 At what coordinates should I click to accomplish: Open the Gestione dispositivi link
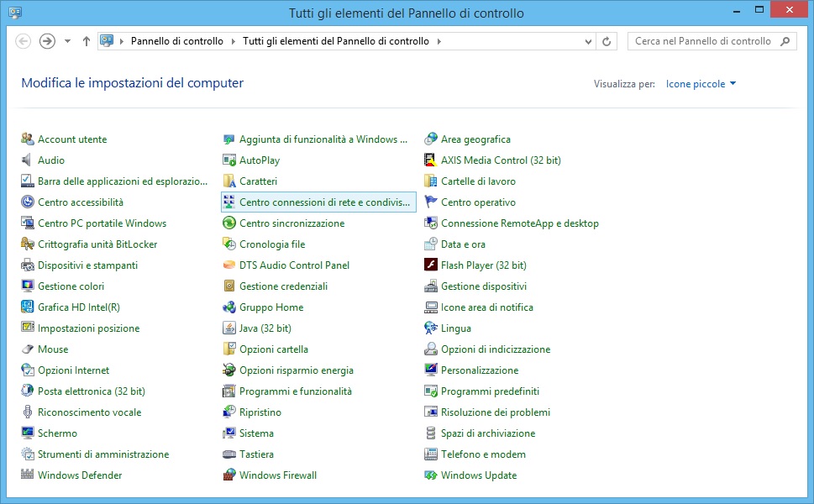click(x=484, y=286)
